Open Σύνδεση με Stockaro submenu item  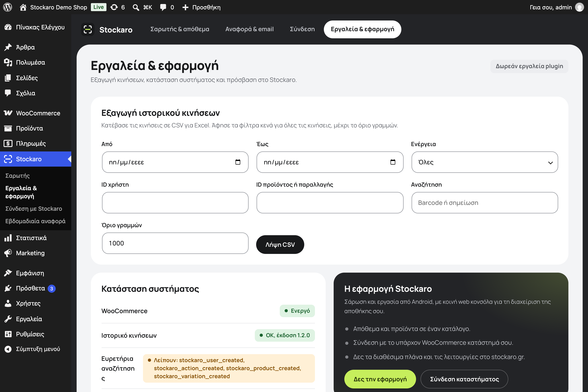coord(34,208)
